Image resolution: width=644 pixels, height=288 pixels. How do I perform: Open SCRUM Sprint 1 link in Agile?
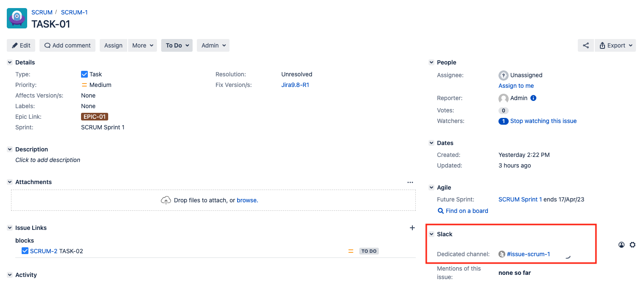pyautogui.click(x=520, y=199)
